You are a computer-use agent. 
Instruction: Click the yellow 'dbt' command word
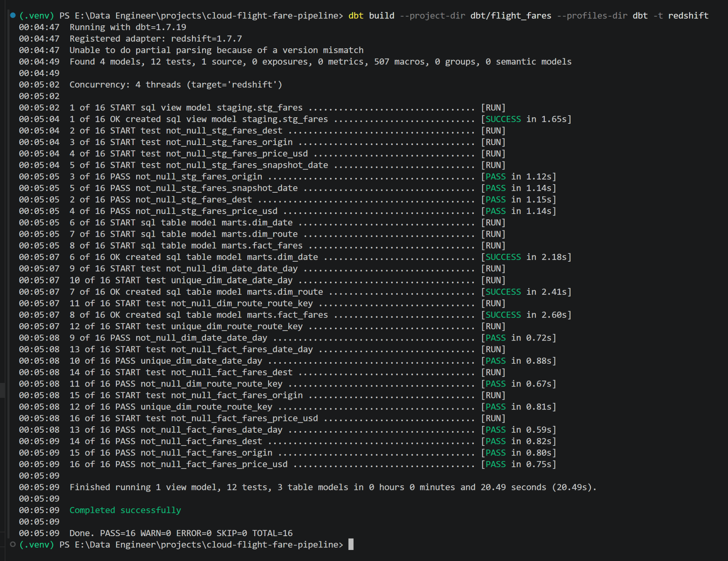click(356, 16)
